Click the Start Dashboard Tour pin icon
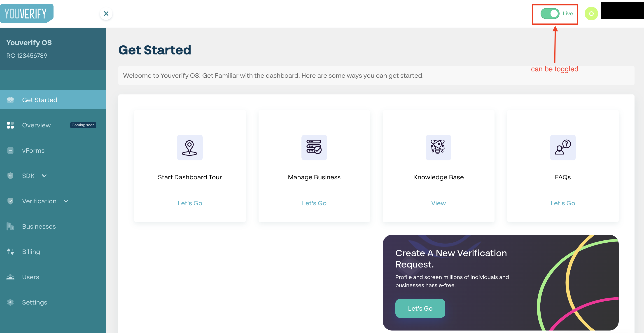 pos(190,147)
